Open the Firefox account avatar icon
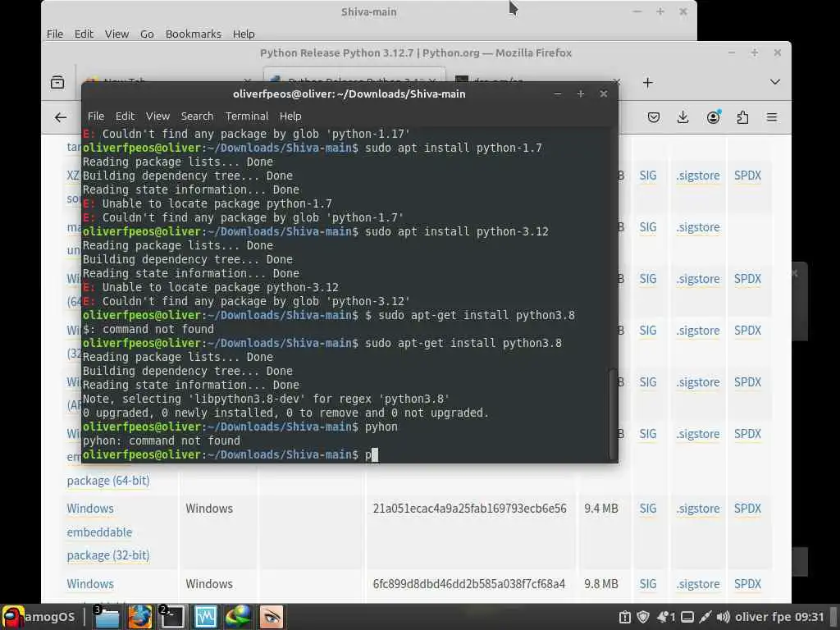 (713, 117)
